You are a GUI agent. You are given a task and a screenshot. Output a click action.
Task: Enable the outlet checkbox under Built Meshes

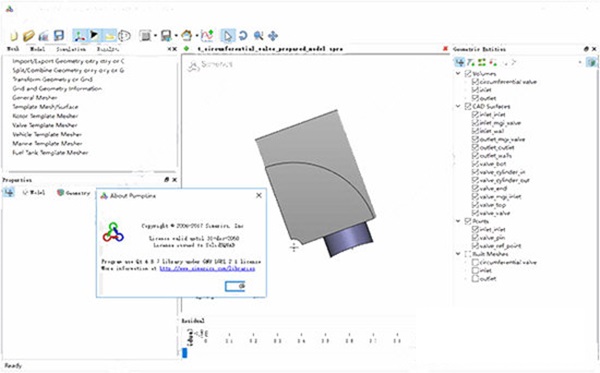(475, 279)
